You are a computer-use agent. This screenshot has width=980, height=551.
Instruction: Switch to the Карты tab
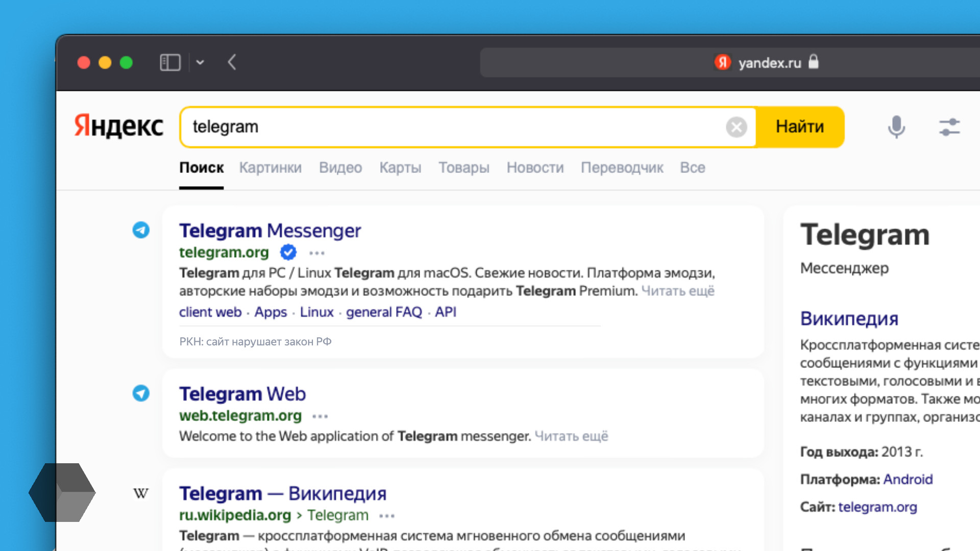point(400,167)
